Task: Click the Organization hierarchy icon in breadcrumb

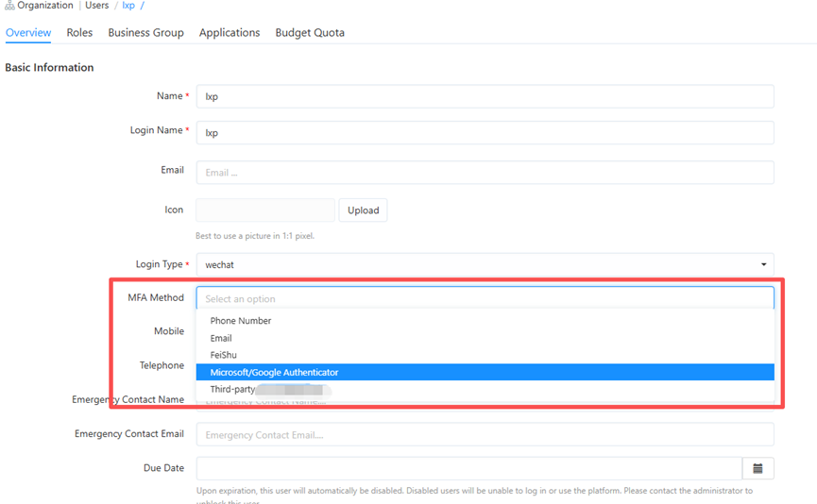Action: [9, 6]
